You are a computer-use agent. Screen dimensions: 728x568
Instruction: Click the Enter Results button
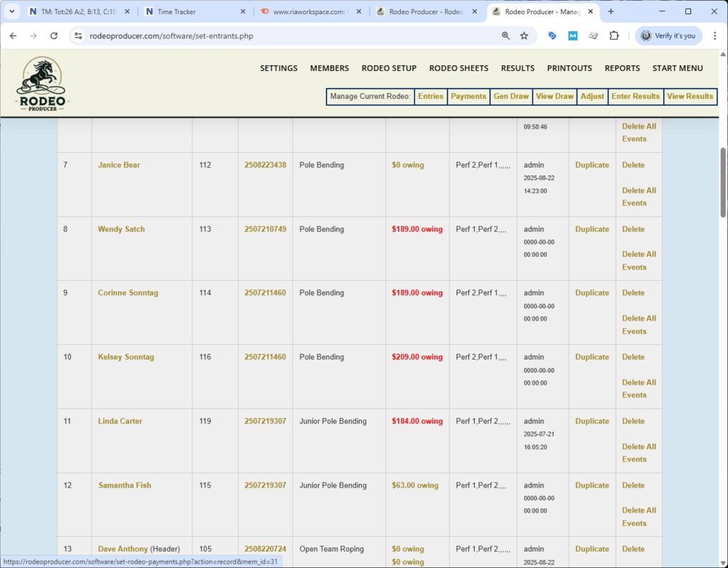635,97
